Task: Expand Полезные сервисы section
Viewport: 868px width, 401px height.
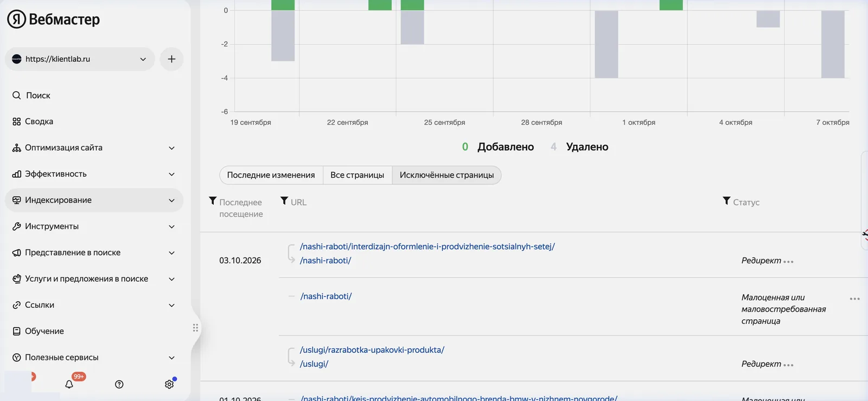Action: [x=94, y=358]
